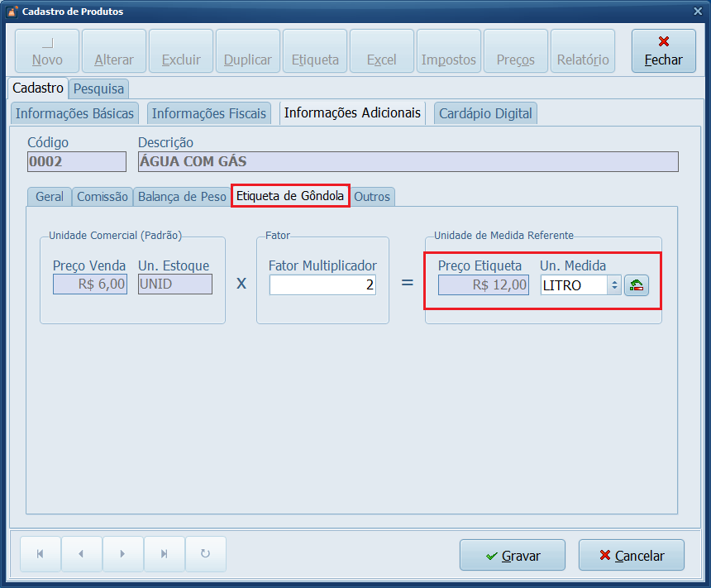Click the refresh record icon
The image size is (711, 588).
[x=205, y=554]
